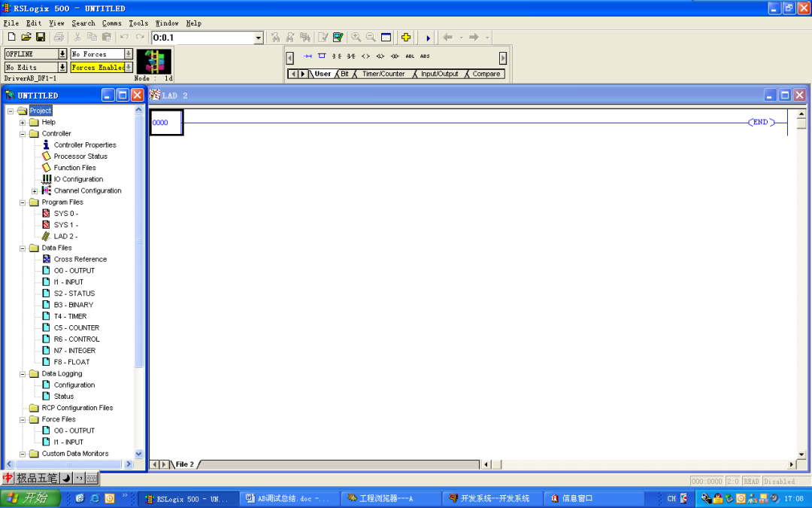The width and height of the screenshot is (812, 508).
Task: Click the Verify Project toolbar icon
Action: point(337,37)
